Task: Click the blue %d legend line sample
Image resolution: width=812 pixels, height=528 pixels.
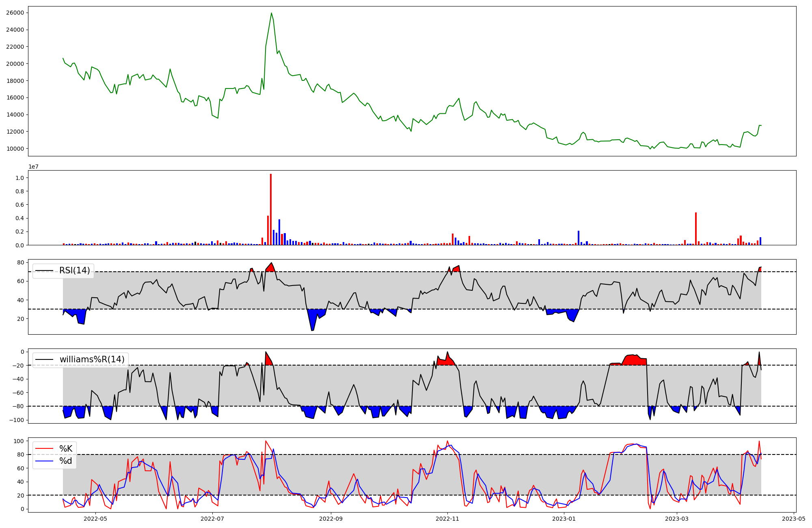Action: coord(44,461)
